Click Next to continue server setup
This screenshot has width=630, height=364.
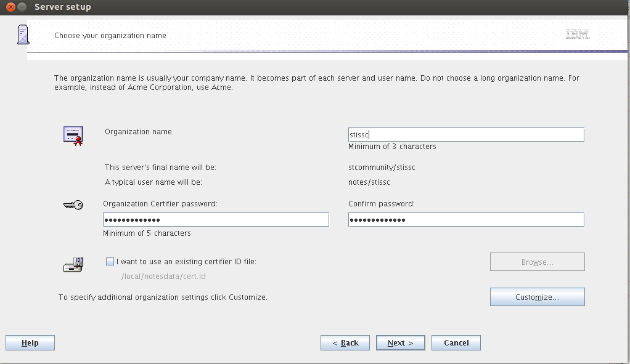(400, 342)
